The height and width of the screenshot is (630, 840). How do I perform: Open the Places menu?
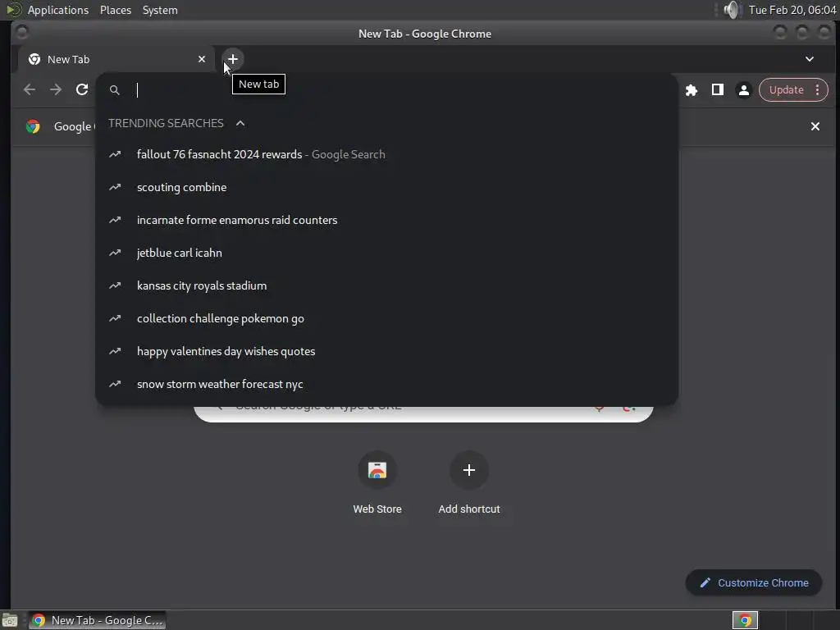(115, 10)
